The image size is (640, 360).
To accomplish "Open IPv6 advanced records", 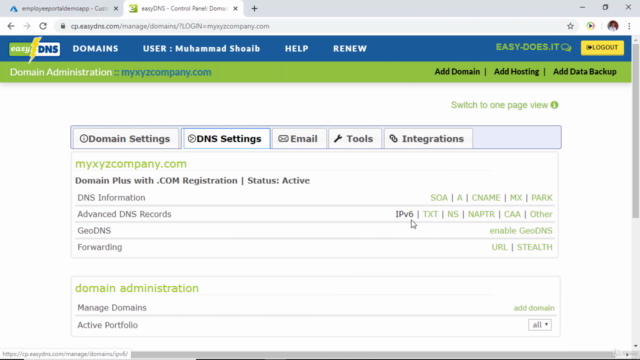I will [x=404, y=214].
